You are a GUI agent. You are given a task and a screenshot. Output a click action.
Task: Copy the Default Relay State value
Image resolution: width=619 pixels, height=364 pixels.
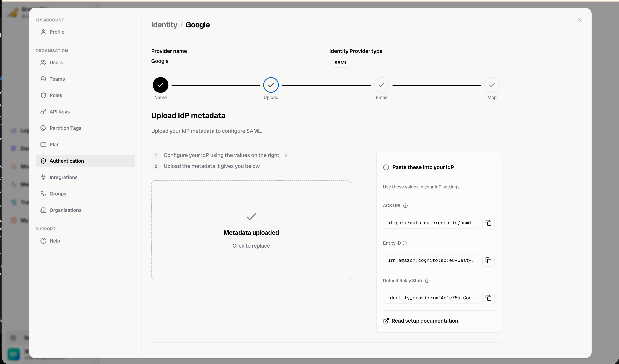coord(488,298)
